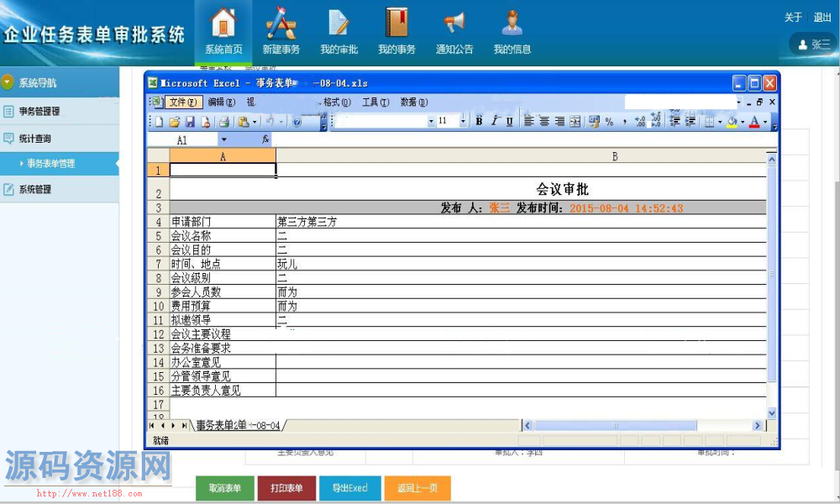Align cell text right
The height and width of the screenshot is (504, 840).
(559, 122)
